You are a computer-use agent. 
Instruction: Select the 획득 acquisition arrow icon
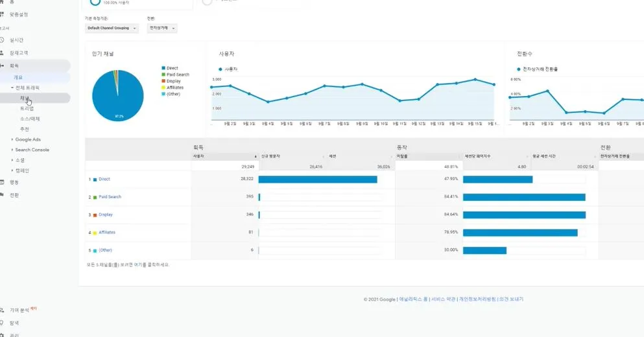2,65
